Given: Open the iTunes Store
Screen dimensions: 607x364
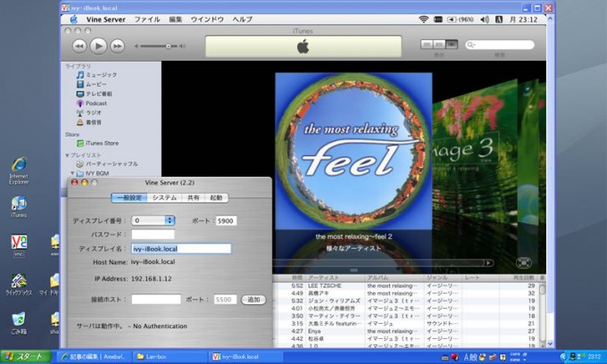Looking at the screenshot, I should pos(102,143).
